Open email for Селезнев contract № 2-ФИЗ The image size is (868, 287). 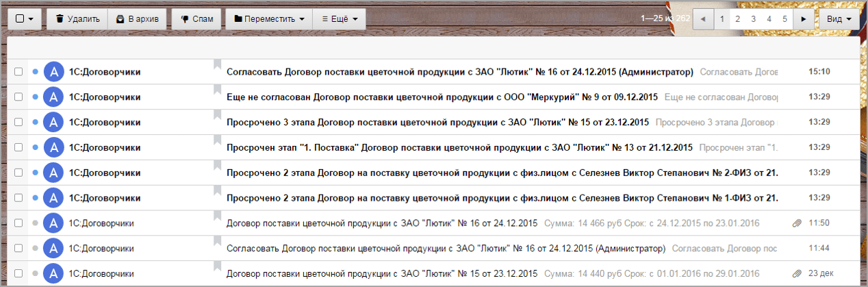[x=501, y=173]
